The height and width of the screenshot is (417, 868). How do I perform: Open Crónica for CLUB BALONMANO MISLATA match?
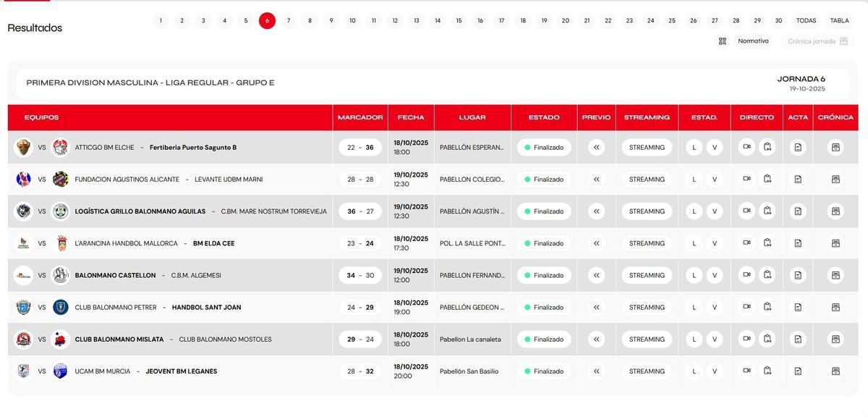(835, 339)
